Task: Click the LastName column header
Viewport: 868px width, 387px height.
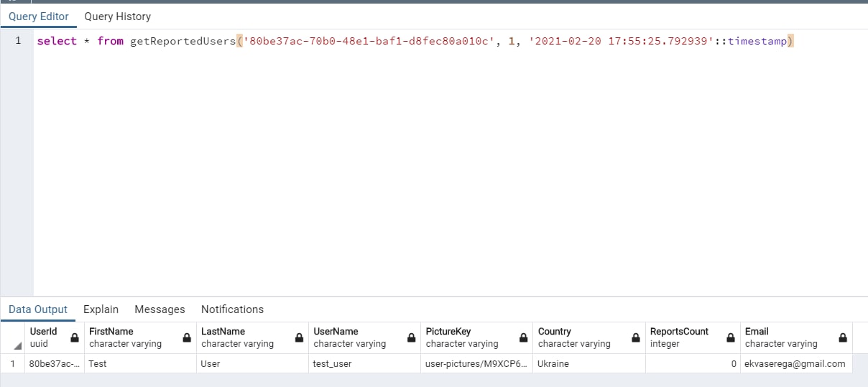Action: [252, 337]
